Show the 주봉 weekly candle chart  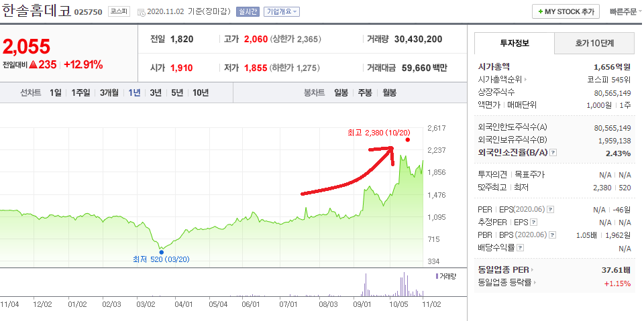(x=365, y=92)
